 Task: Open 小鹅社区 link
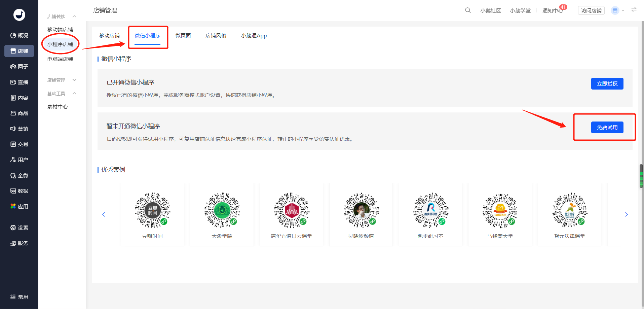(x=491, y=10)
